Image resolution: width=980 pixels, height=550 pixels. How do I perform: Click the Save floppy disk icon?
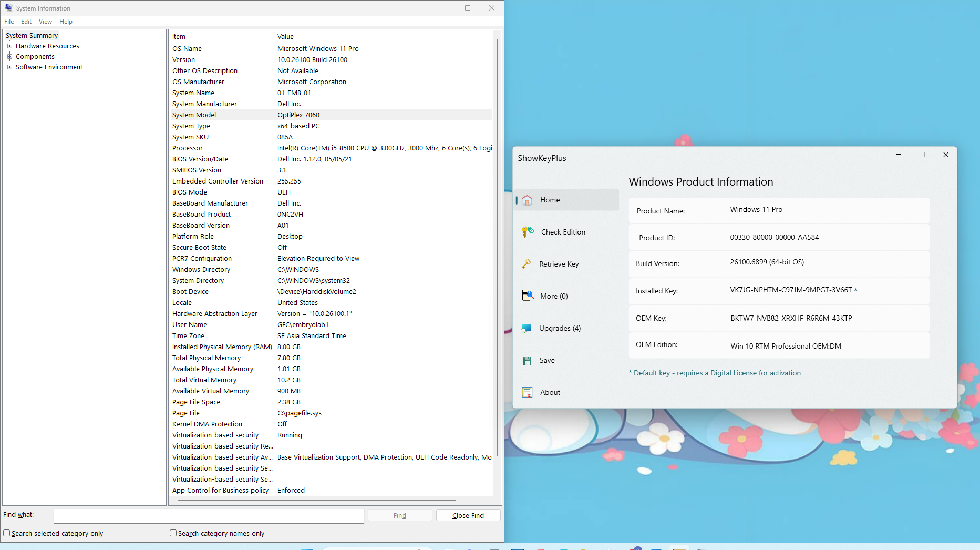click(527, 360)
